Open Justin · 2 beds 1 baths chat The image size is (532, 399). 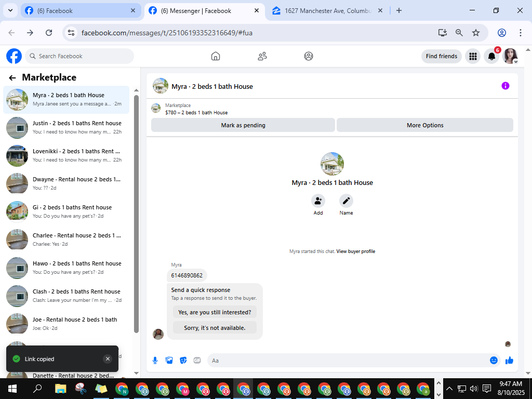pyautogui.click(x=66, y=128)
